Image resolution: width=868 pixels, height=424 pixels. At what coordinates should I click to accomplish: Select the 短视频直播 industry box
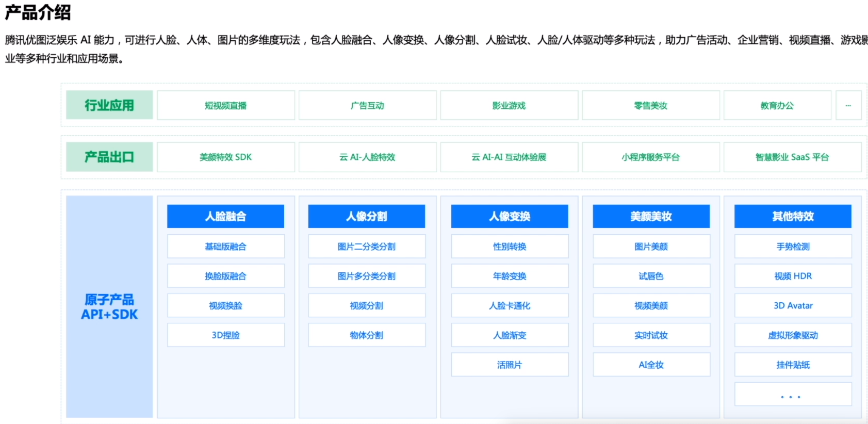pos(226,105)
